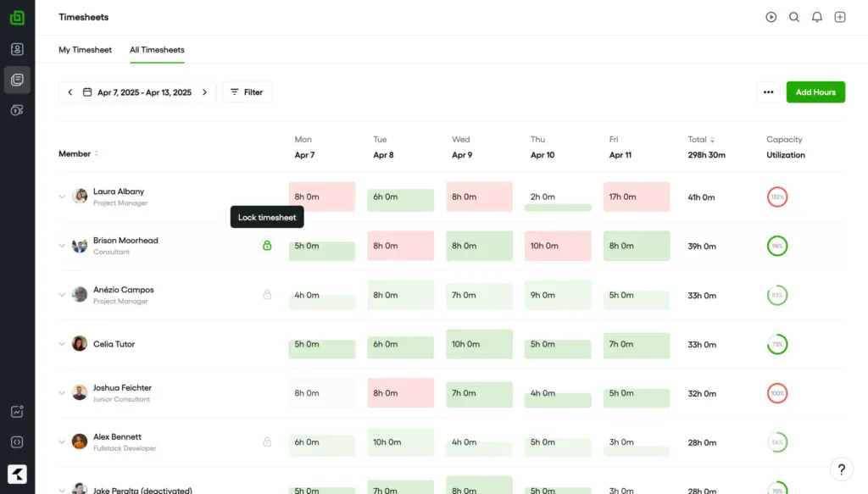
Task: Expand Celia Tutor's timesheet row
Action: pos(62,344)
